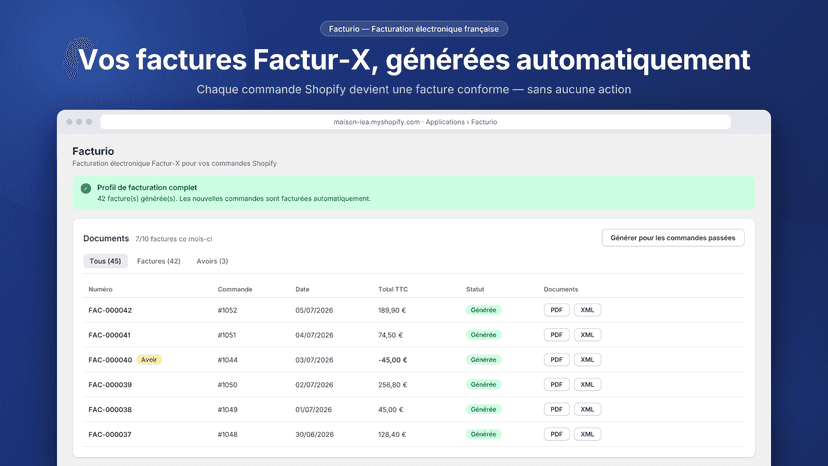The width and height of the screenshot is (828, 466).
Task: Click order #1044
Action: [x=228, y=360]
